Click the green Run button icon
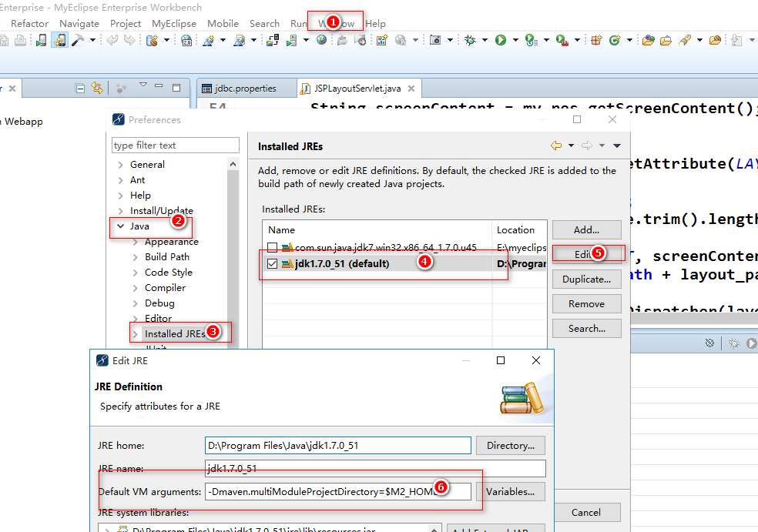 click(x=501, y=40)
